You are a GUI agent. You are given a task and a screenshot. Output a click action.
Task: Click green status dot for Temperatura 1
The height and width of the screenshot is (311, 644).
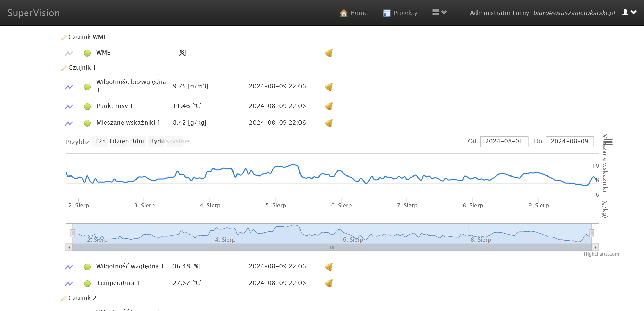87,284
